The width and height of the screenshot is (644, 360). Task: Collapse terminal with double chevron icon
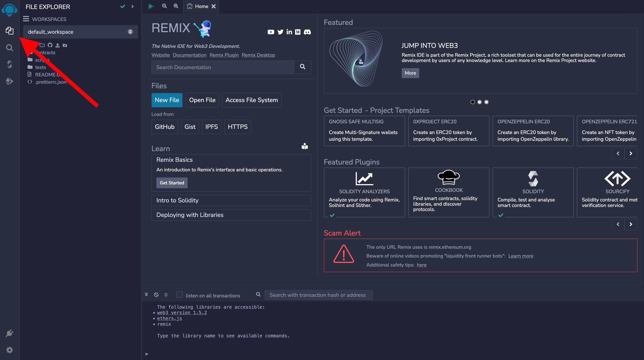146,295
